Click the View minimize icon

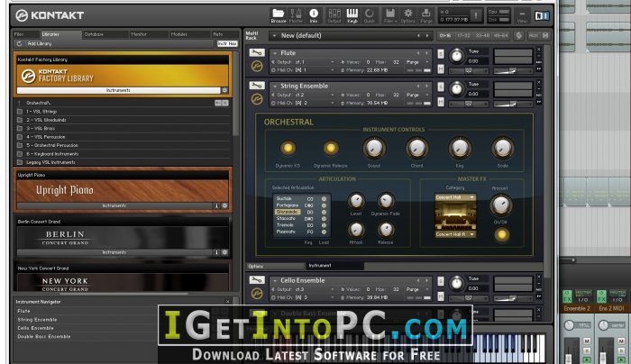(522, 15)
